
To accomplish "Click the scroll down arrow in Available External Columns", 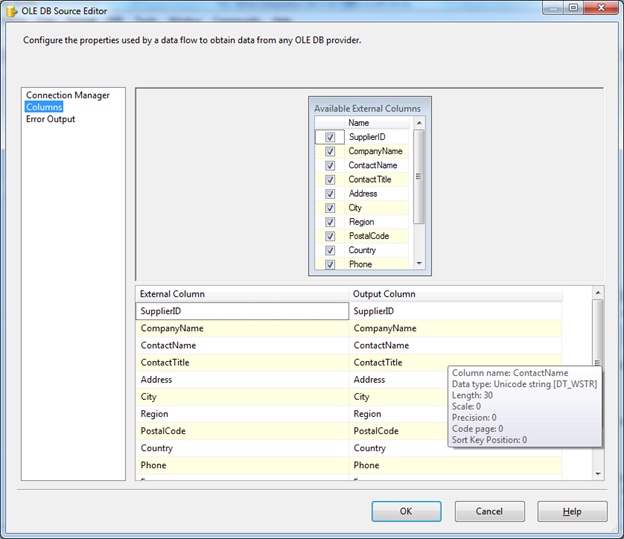I will (419, 263).
